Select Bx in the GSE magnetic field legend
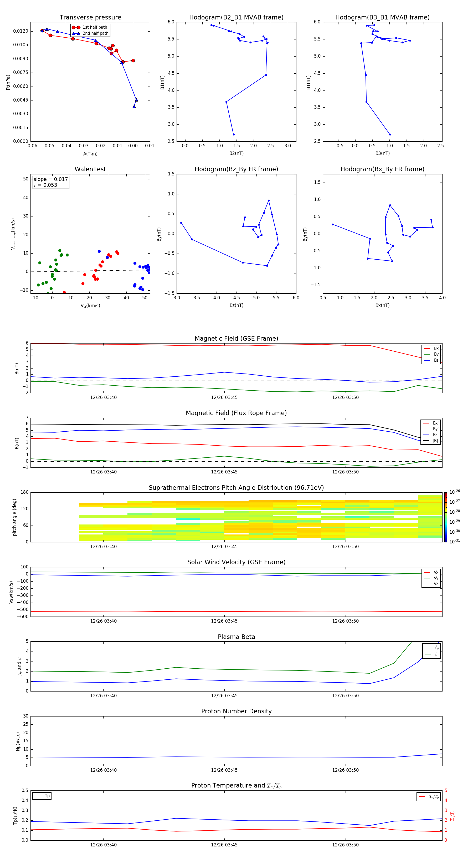The height and width of the screenshot is (868, 473). coord(431,349)
